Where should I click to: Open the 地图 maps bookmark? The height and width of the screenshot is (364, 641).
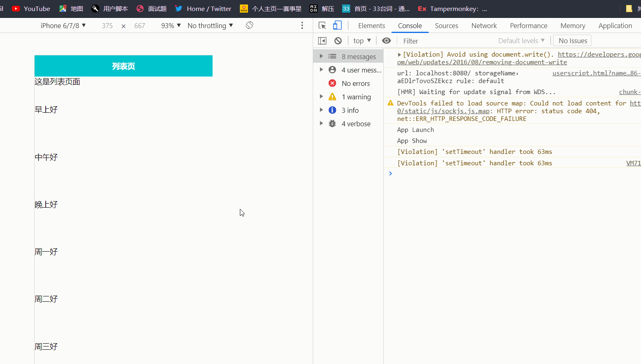(x=71, y=9)
